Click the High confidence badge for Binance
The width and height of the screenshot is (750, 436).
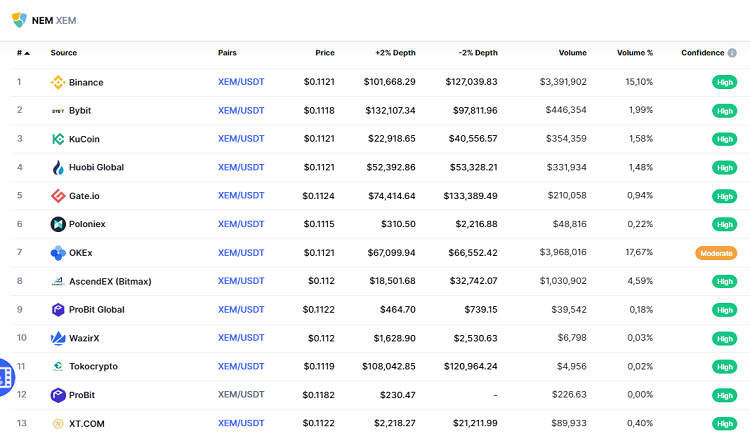(x=725, y=82)
